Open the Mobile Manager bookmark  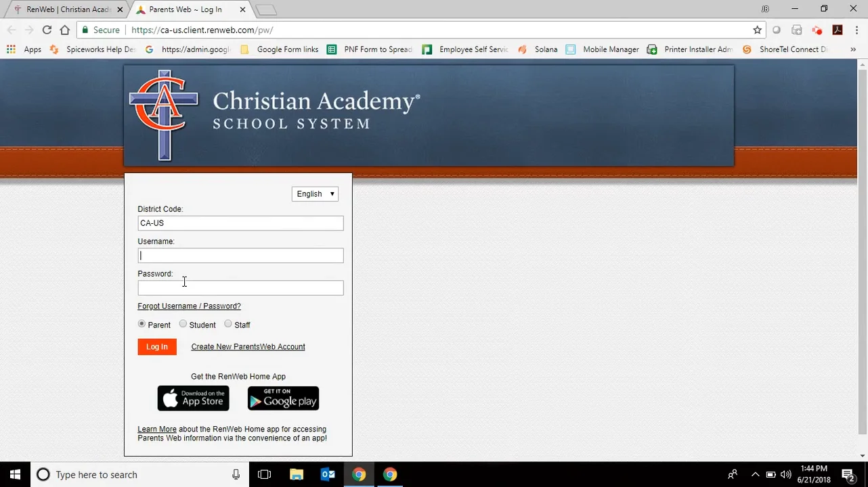(603, 49)
